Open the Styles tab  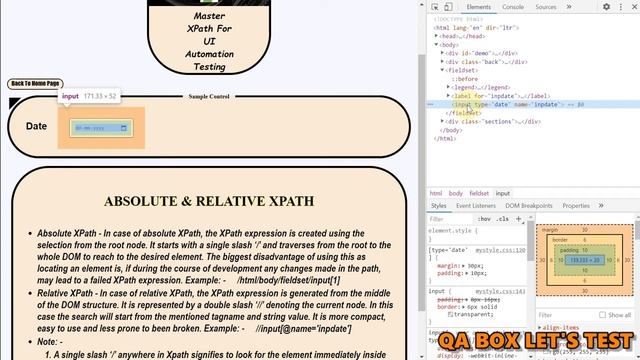pos(439,206)
